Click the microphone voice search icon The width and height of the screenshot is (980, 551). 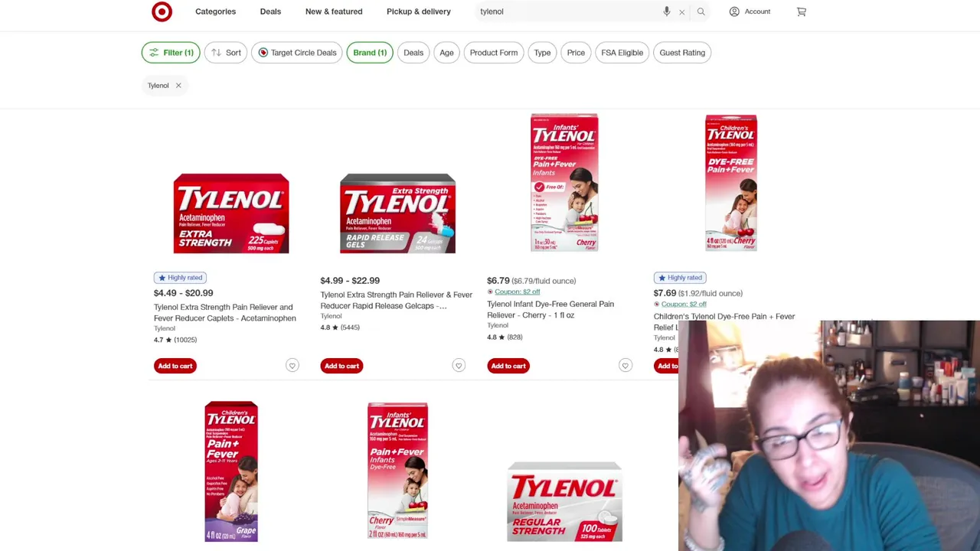click(x=667, y=11)
